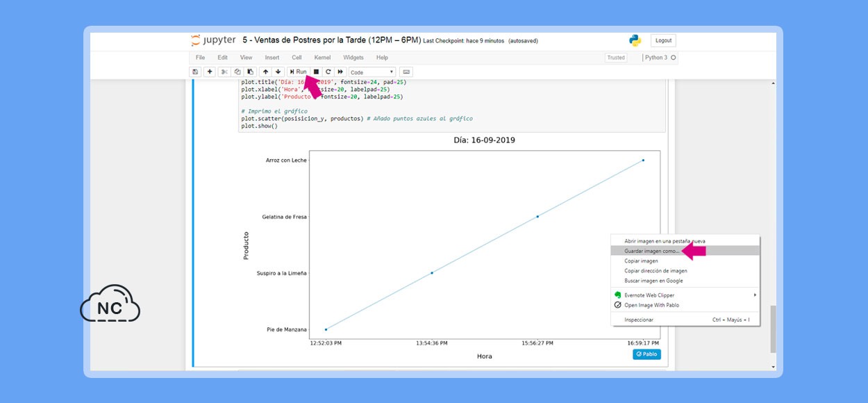
Task: Expand the Evernote Web Clipper submenu arrow
Action: [x=755, y=295]
